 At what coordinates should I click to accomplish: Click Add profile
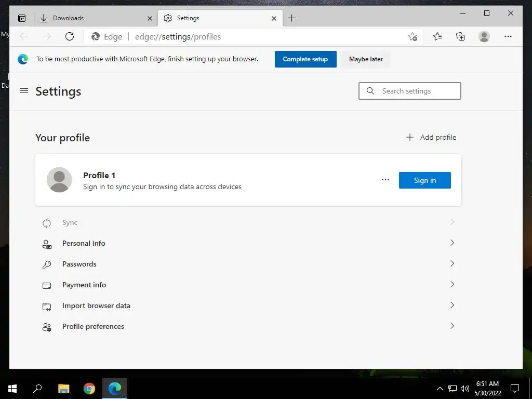(x=431, y=137)
